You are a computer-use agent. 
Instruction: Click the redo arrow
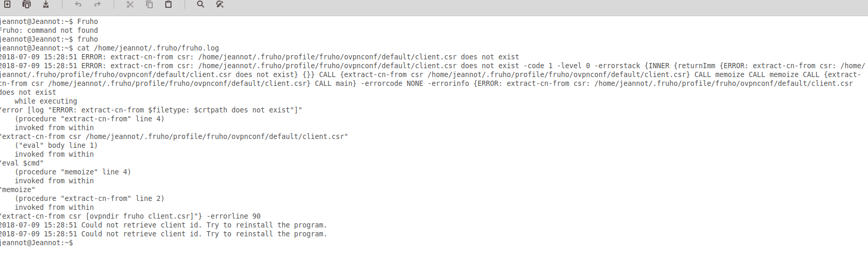click(97, 4)
